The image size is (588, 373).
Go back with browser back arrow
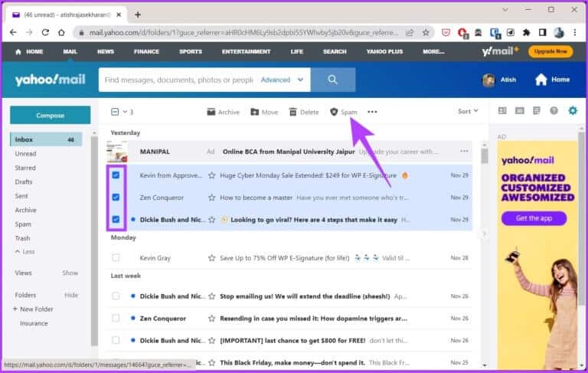click(13, 33)
